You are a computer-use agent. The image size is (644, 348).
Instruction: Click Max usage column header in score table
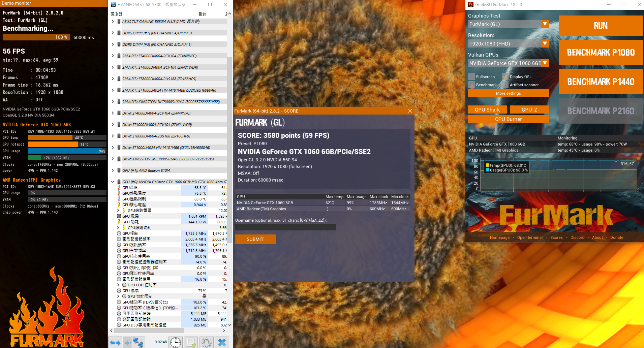357,197
